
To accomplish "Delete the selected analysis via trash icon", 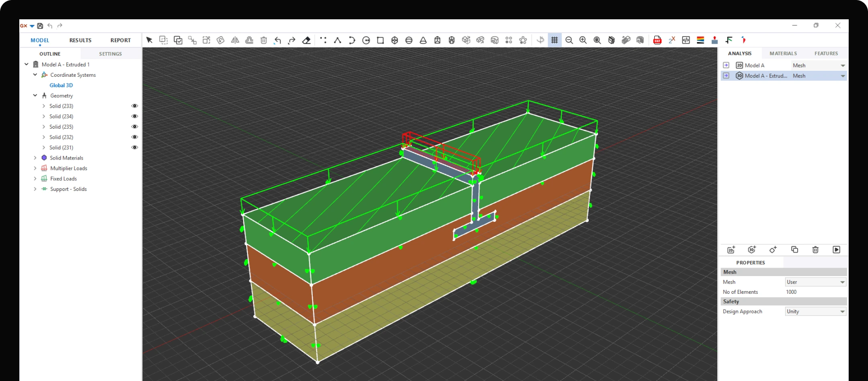I will pyautogui.click(x=815, y=250).
